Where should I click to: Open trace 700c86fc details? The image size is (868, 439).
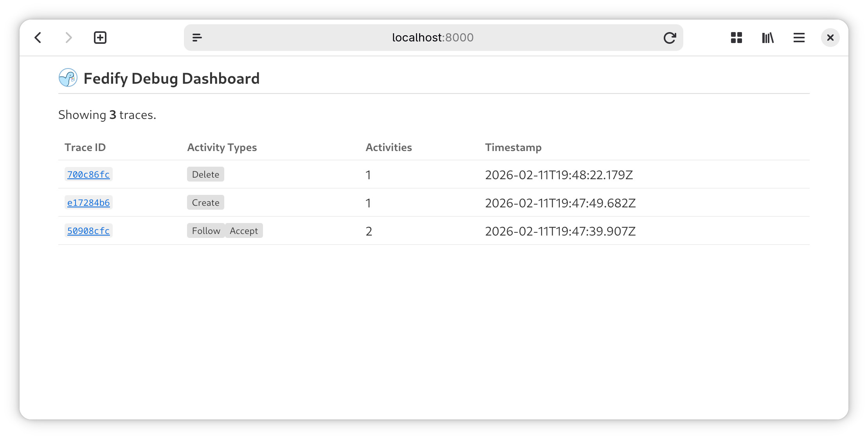coord(88,175)
